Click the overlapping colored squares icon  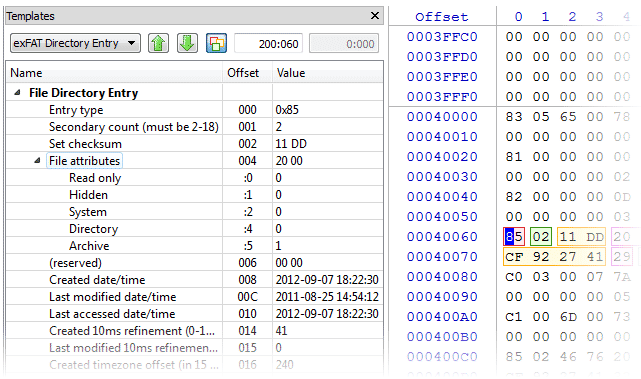click(x=216, y=43)
